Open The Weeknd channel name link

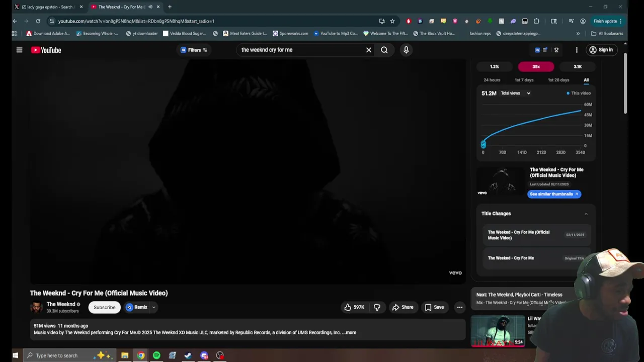[61, 304]
